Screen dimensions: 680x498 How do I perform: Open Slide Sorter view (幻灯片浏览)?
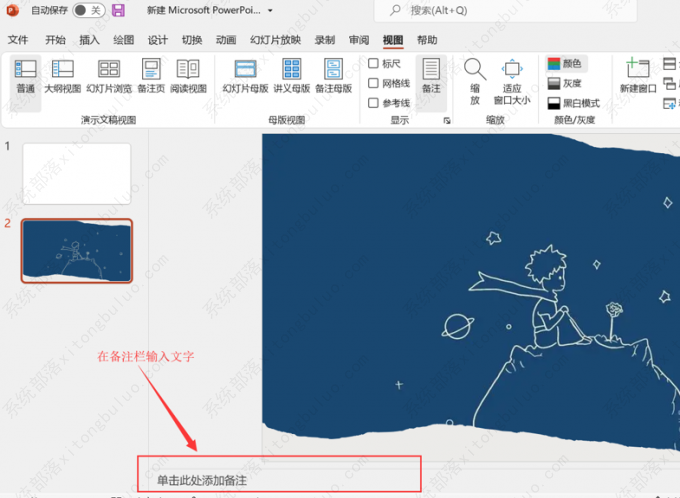pos(109,77)
